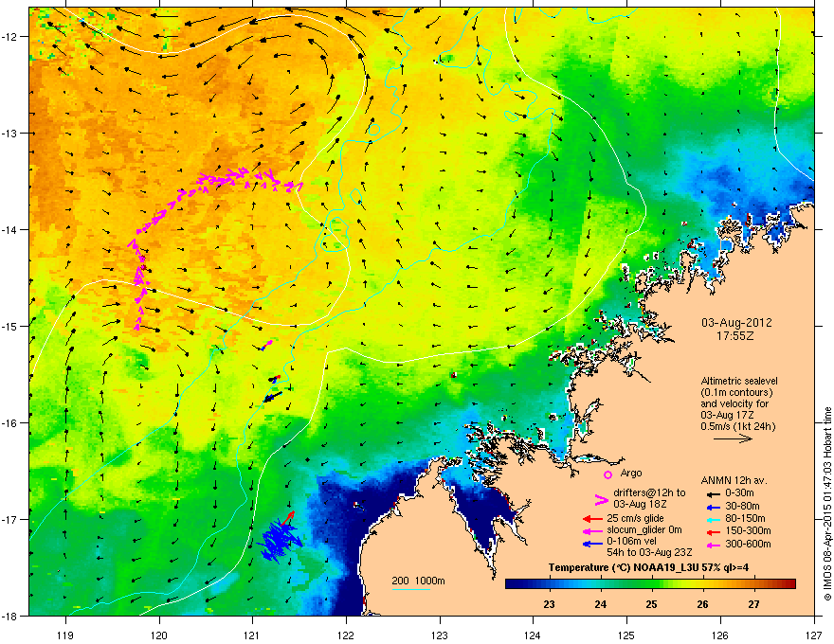
Task: Click the magenta 300-600m ANMN legend arrow
Action: click(714, 546)
